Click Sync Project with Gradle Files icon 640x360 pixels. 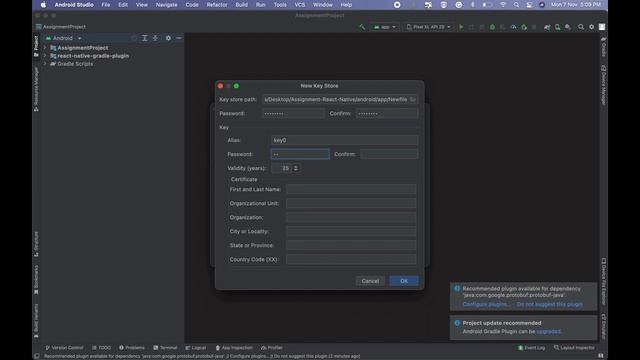[x=547, y=27]
